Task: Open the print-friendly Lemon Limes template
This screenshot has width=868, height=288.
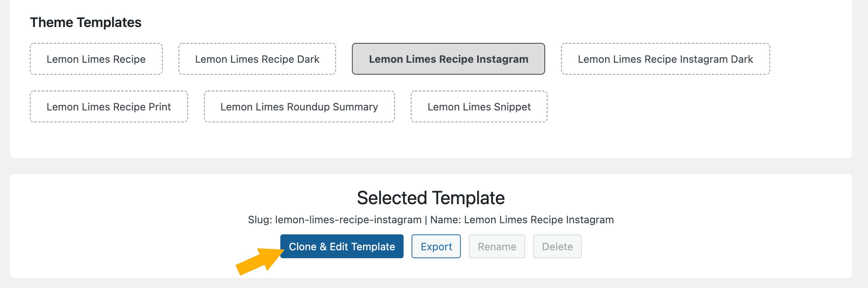Action: 109,106
